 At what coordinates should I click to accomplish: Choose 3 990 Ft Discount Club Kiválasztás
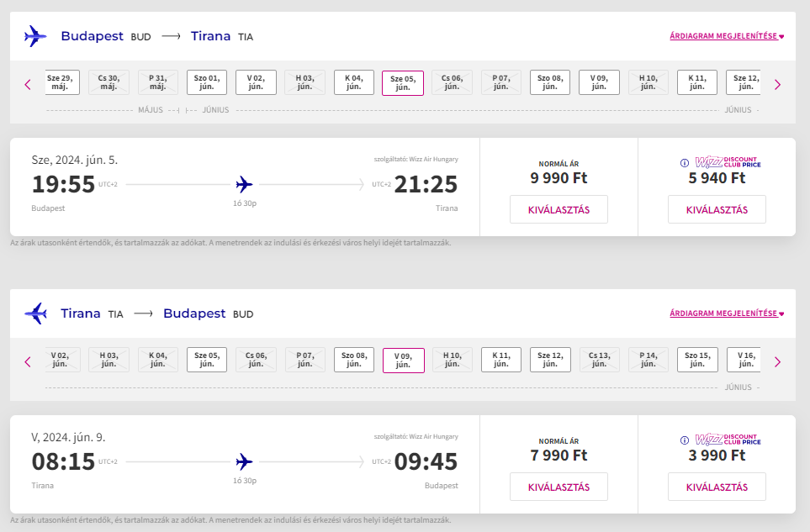[717, 487]
